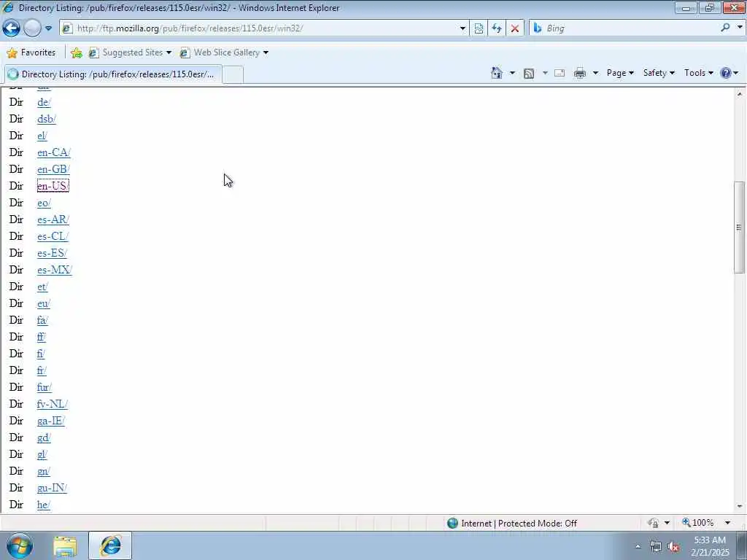Open the Favorites center
This screenshot has width=747, height=560.
point(31,52)
